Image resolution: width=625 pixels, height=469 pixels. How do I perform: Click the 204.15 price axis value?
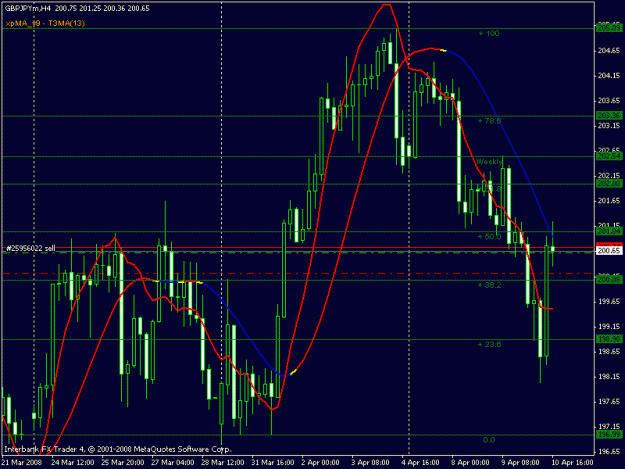tap(609, 76)
